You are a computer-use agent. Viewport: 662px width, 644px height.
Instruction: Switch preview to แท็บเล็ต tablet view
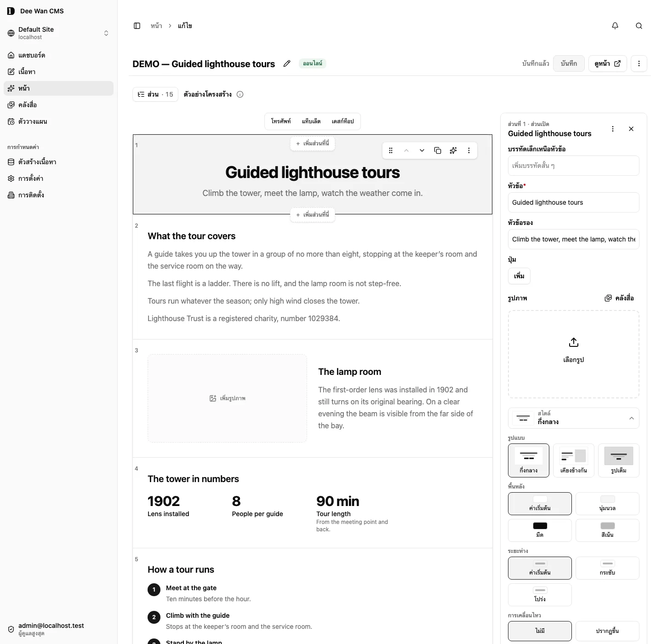(311, 121)
